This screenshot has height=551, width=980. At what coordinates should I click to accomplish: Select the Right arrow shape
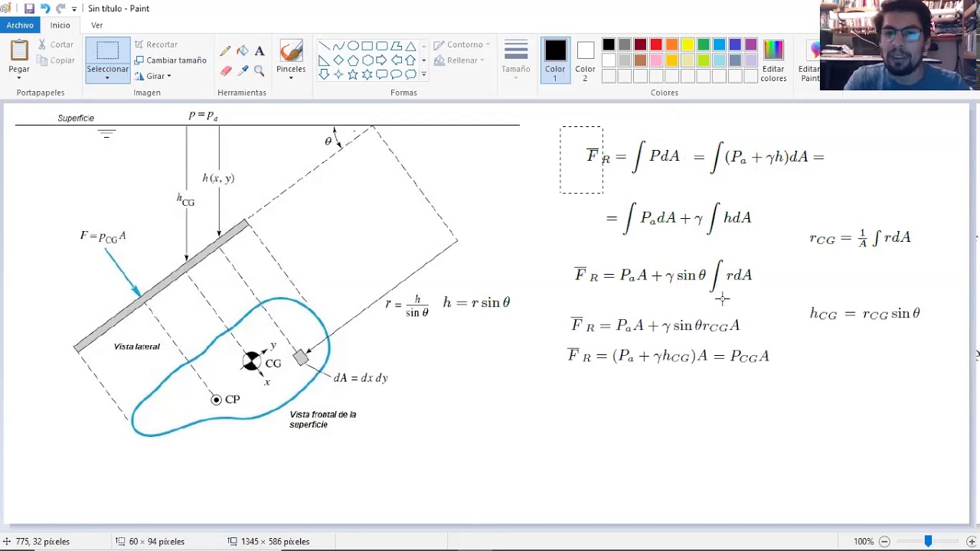382,60
